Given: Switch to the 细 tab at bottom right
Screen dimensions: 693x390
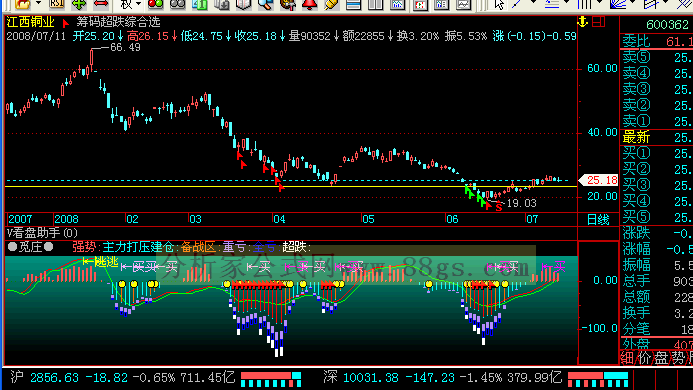Looking at the screenshot, I should pyautogui.click(x=627, y=358).
